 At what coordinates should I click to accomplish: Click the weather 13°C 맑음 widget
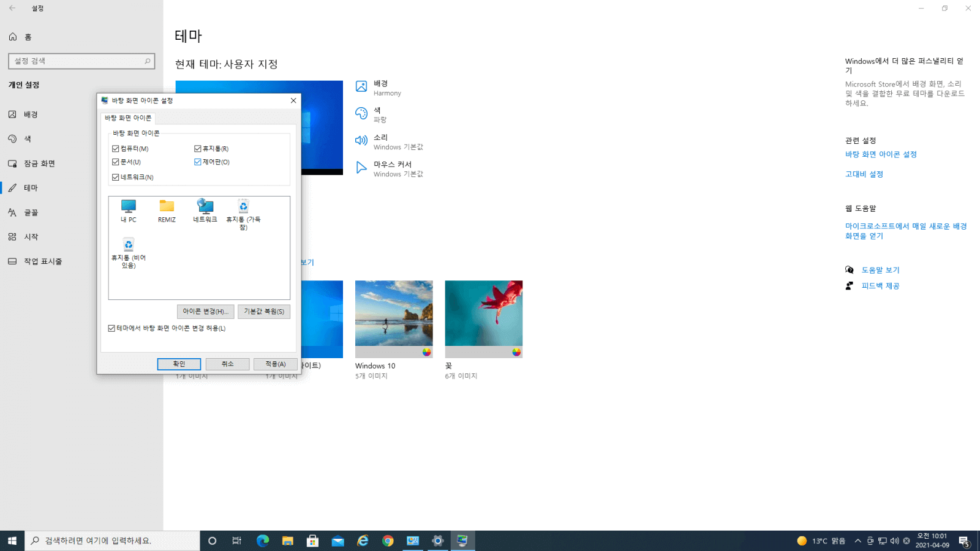coord(821,541)
